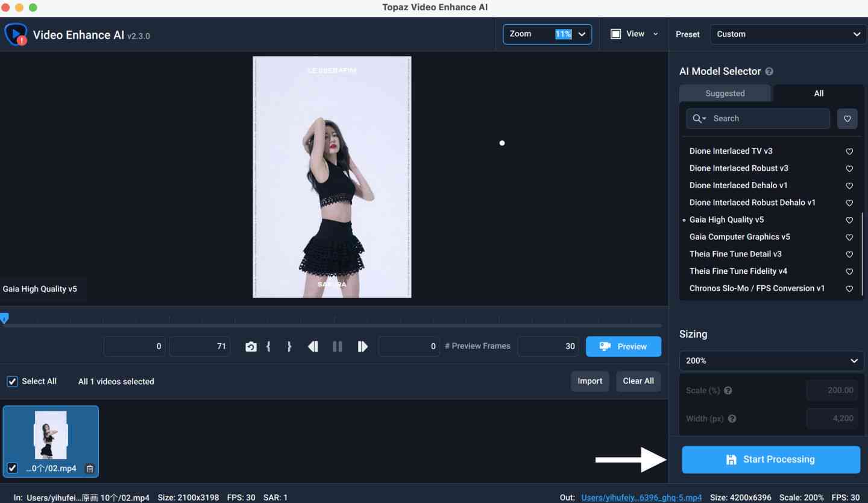This screenshot has height=503, width=868.
Task: Click the Preview button
Action: coord(623,347)
